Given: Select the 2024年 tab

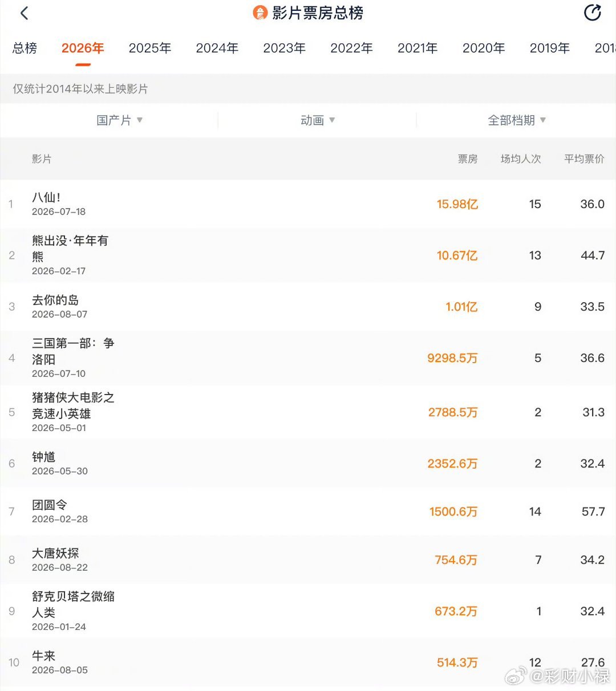Looking at the screenshot, I should point(217,48).
